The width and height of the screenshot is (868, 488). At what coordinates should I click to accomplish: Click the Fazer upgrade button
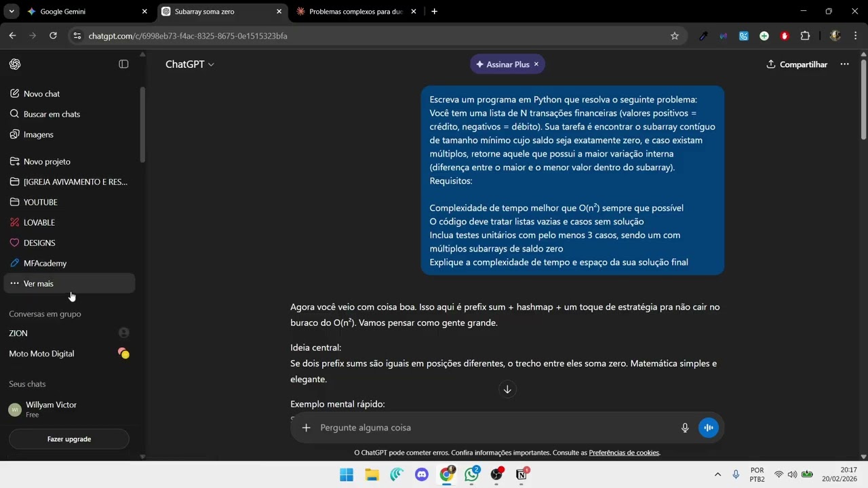69,439
